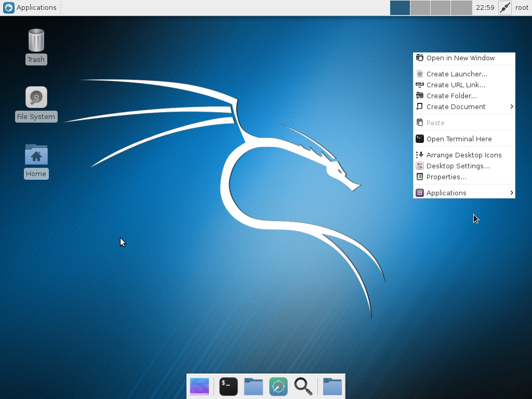
Task: Click the 22:59 clock
Action: [x=485, y=7]
